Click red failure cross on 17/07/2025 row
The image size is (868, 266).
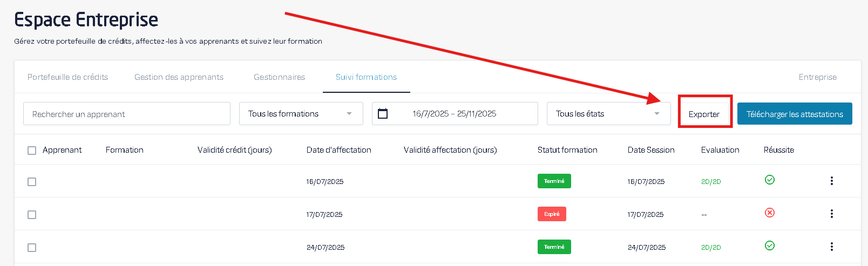770,213
